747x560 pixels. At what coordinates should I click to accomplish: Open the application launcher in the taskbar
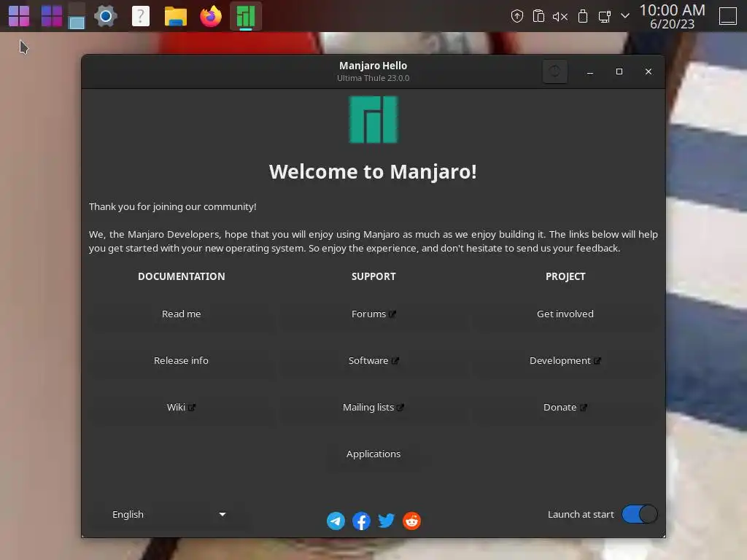19,17
